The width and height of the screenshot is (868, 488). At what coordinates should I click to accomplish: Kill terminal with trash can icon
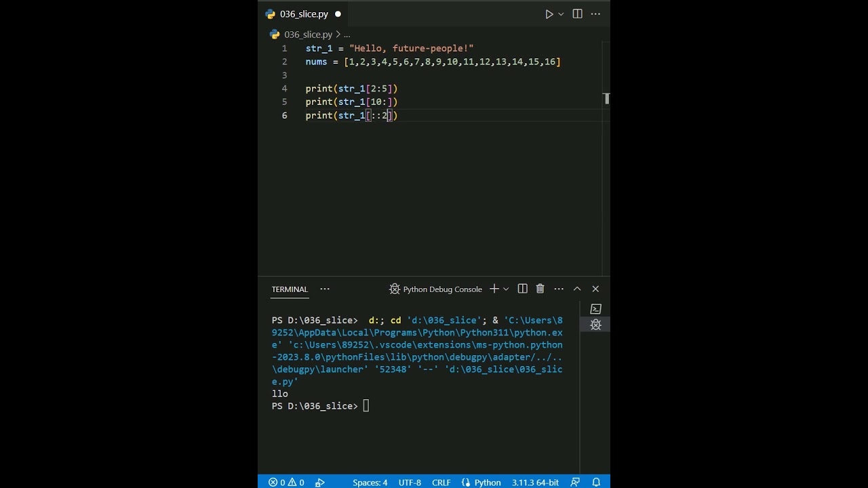[x=540, y=289]
